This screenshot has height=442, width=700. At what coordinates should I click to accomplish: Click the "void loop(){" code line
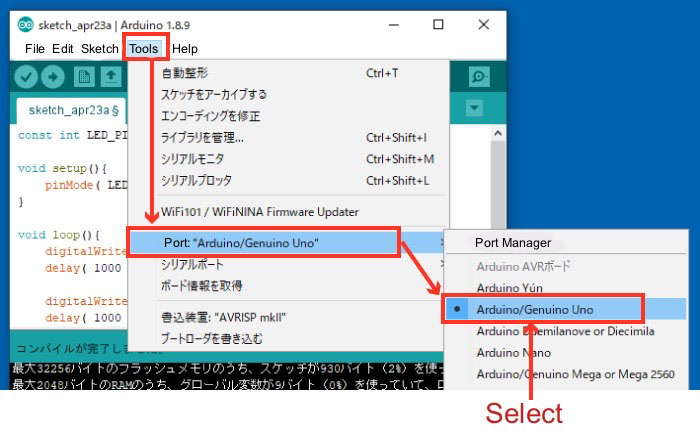[59, 235]
